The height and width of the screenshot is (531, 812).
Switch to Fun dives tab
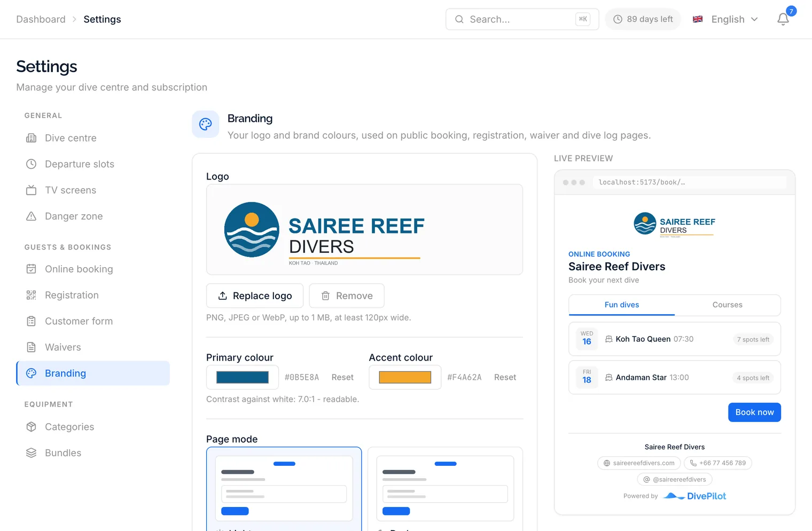point(622,305)
